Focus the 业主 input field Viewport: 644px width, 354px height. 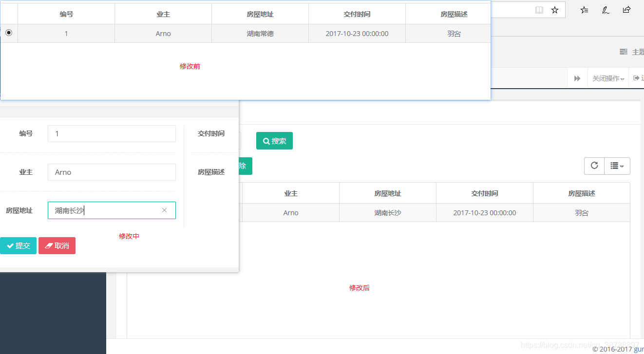[x=112, y=172]
